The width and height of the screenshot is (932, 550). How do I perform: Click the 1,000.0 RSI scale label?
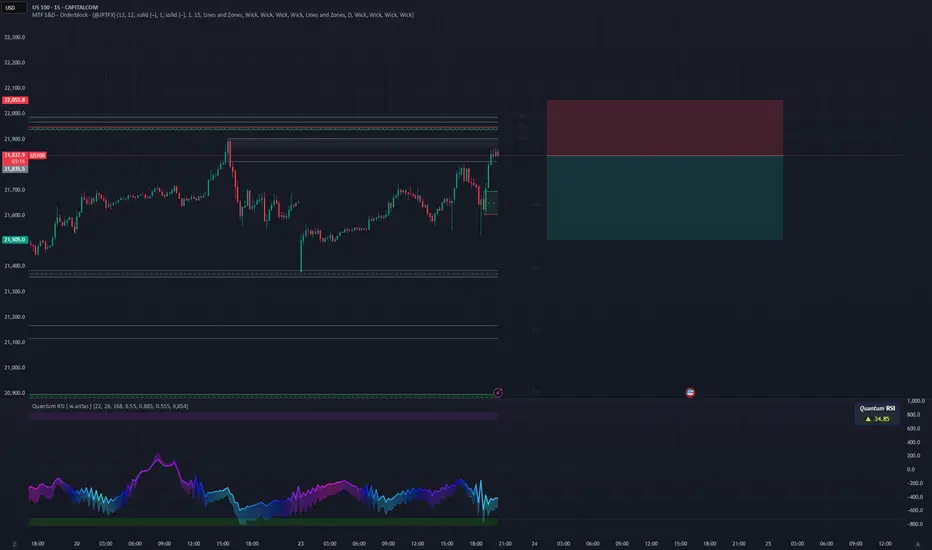[x=916, y=401]
